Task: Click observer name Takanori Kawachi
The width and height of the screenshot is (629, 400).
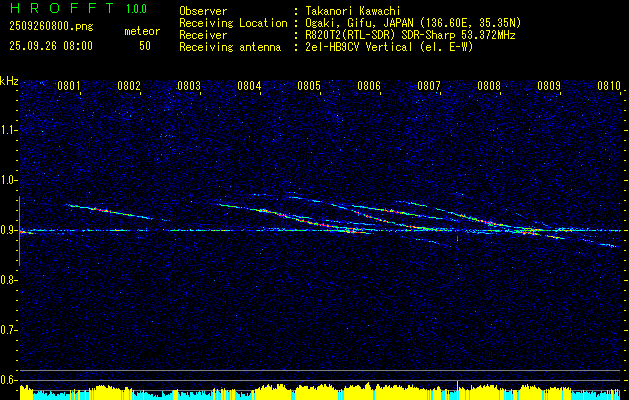Action: coord(352,11)
